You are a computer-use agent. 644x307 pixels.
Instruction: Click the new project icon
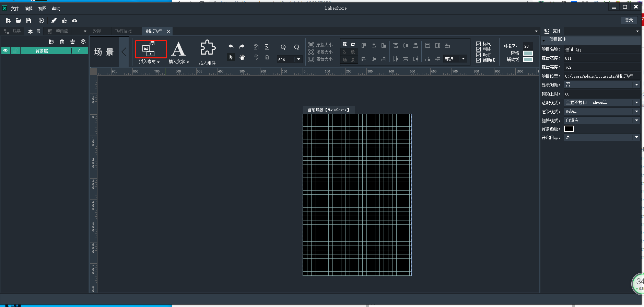[x=8, y=21]
